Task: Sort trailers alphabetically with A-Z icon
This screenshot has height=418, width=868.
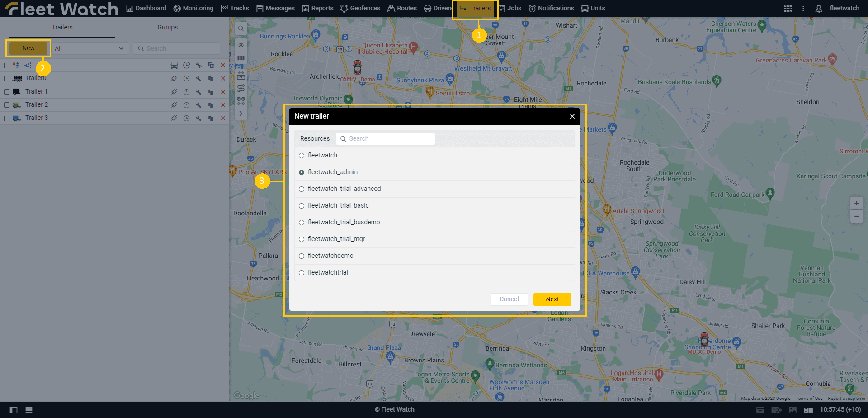Action: [x=16, y=65]
